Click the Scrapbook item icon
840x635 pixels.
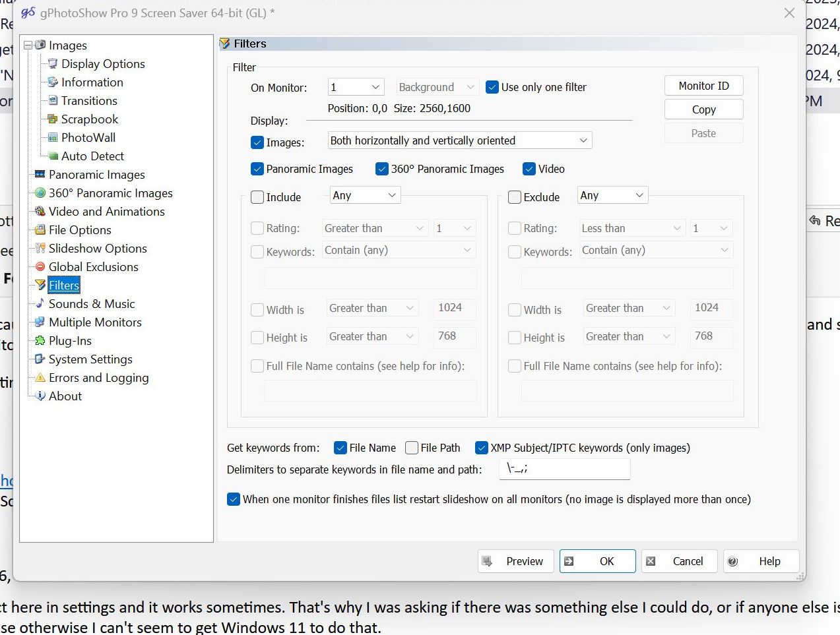pos(53,119)
